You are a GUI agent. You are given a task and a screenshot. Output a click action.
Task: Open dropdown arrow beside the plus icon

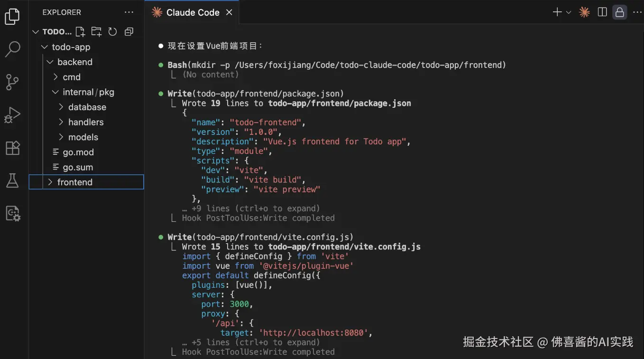click(x=569, y=12)
